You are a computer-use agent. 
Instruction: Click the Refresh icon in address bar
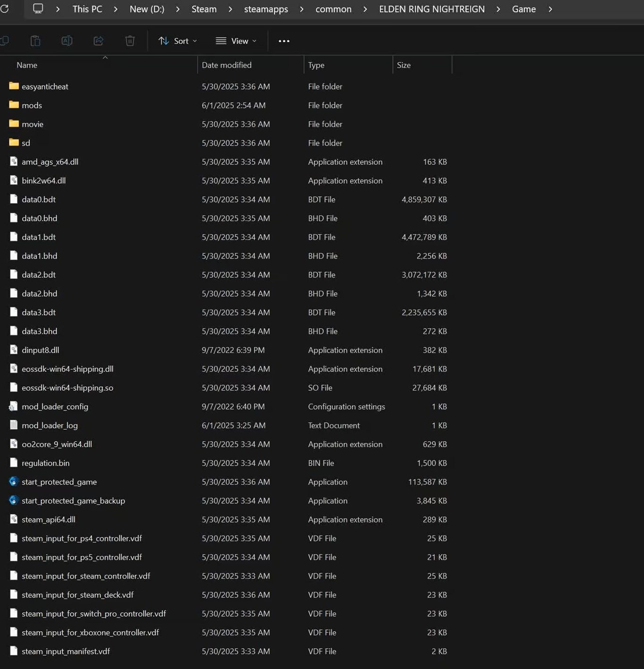pos(4,9)
